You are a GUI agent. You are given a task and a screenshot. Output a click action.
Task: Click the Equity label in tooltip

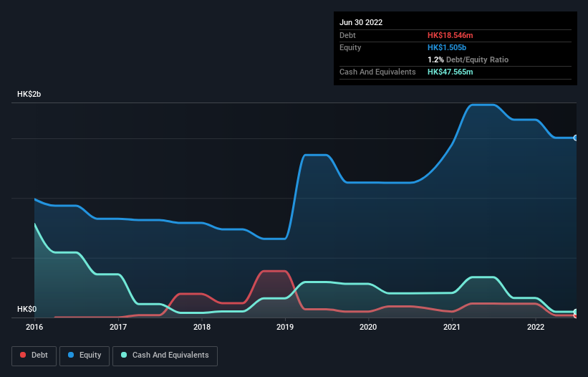[350, 47]
